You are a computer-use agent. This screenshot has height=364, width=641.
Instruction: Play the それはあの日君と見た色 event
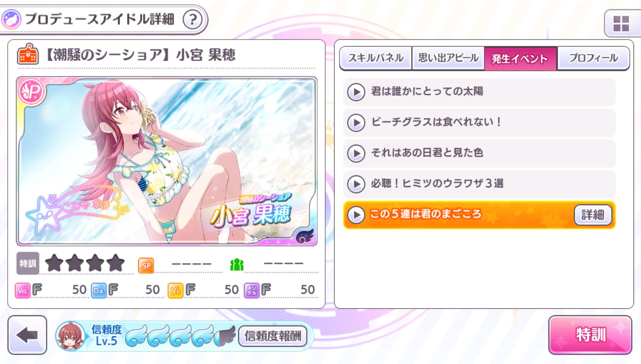[479, 153]
